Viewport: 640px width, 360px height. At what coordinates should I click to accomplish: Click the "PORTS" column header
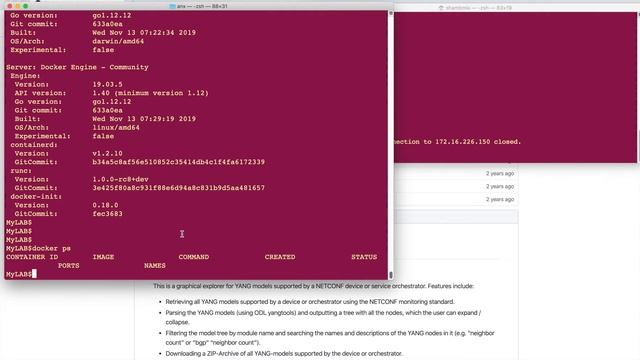pos(69,266)
